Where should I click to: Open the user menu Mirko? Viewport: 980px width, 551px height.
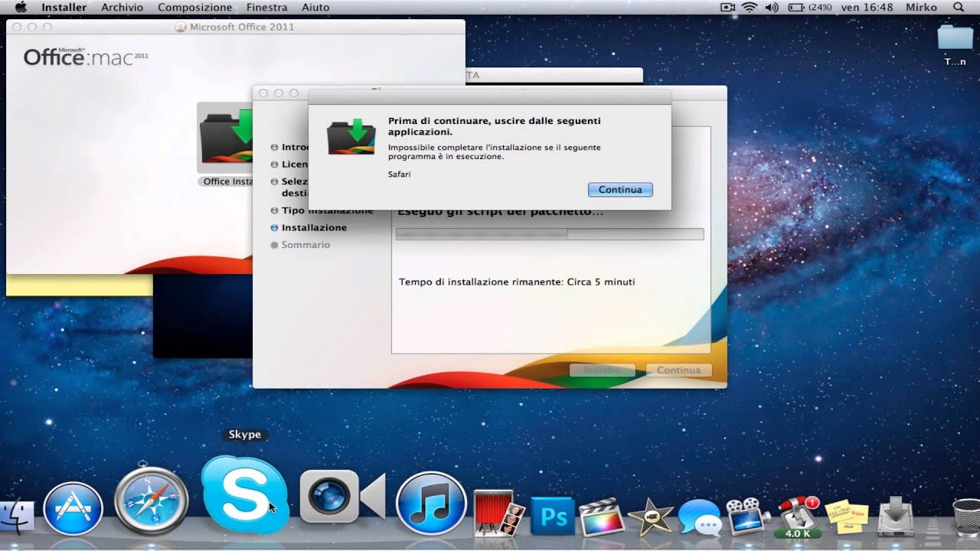point(921,7)
